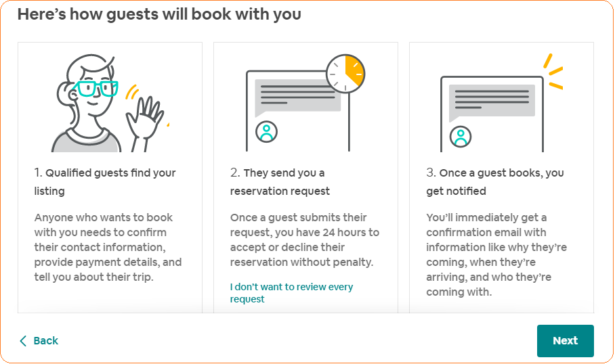Viewport: 615px width, 364px height.
Task: Click "Once a guest books, you get notified" heading
Action: coord(495,182)
